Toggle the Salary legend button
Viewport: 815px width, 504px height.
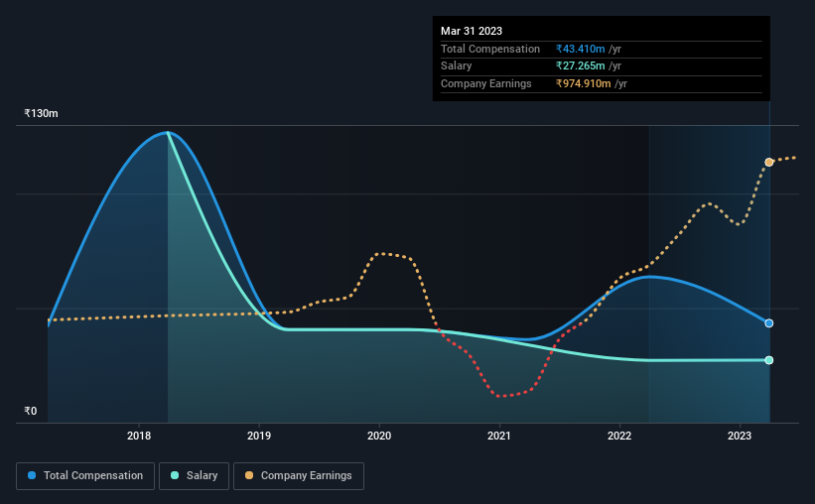pyautogui.click(x=194, y=476)
